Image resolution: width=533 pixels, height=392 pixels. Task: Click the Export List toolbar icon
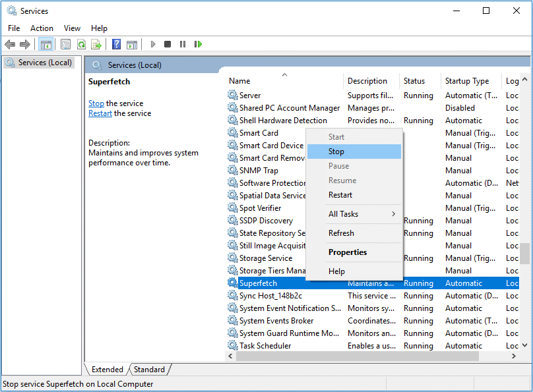(96, 44)
